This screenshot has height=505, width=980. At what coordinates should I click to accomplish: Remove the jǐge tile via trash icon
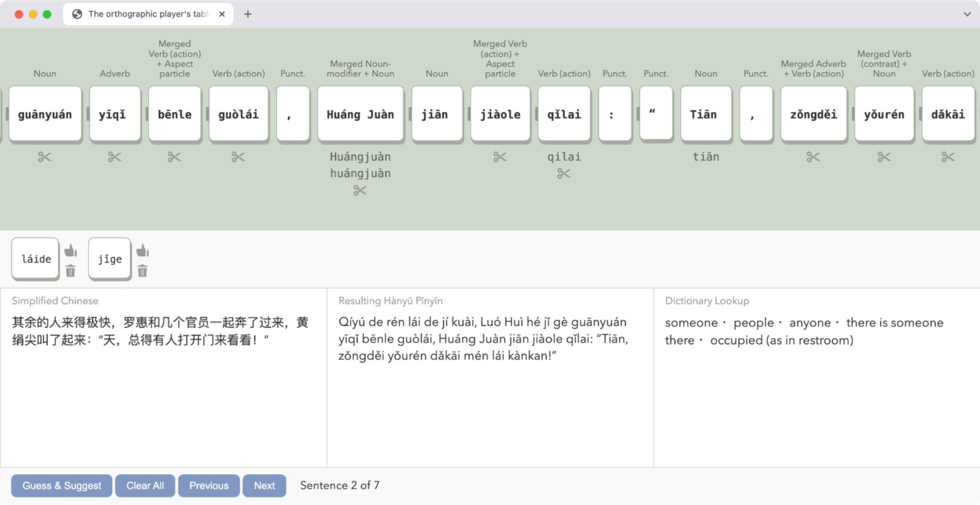coord(142,271)
